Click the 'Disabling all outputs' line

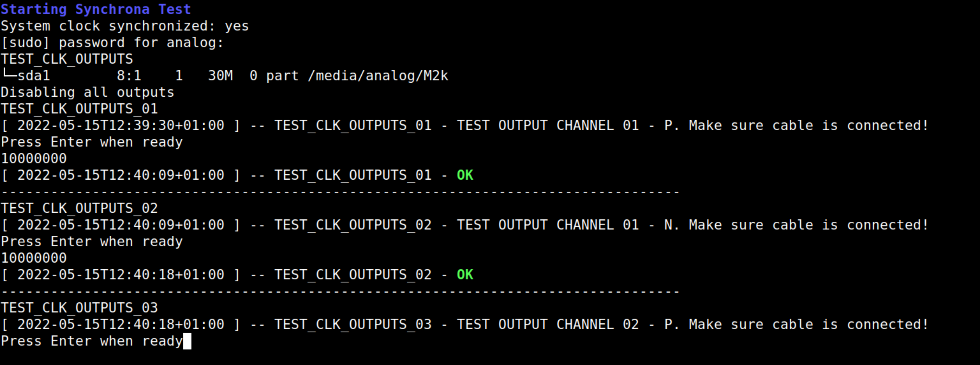coord(88,92)
